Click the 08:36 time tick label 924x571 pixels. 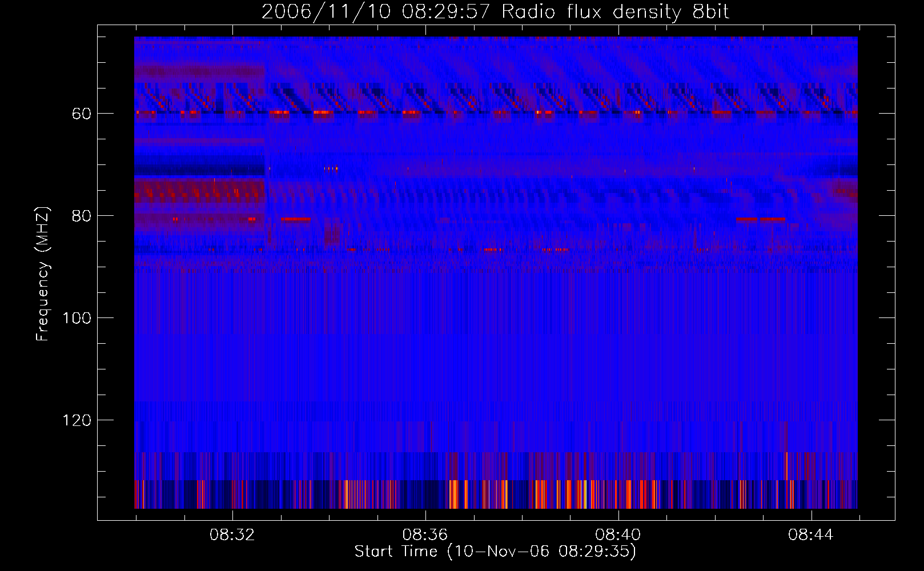coord(425,535)
